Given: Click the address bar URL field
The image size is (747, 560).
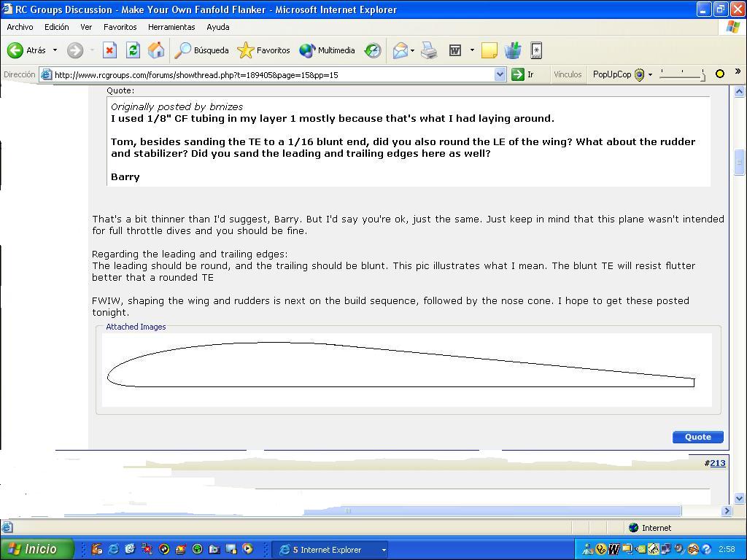Looking at the screenshot, I should pos(270,74).
